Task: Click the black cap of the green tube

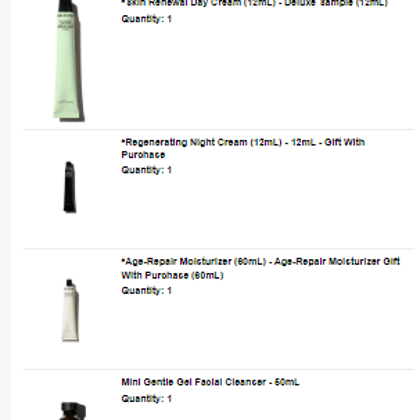Action: coord(68,6)
